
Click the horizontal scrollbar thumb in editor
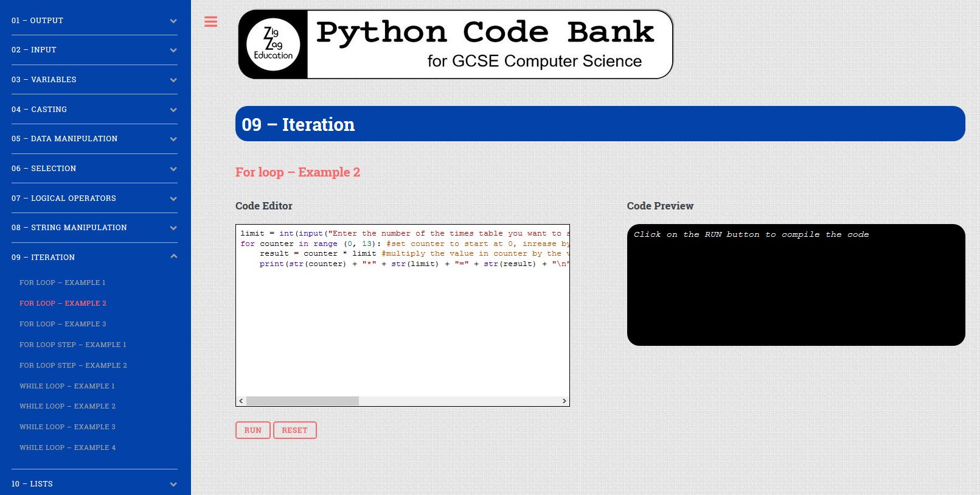coord(302,401)
